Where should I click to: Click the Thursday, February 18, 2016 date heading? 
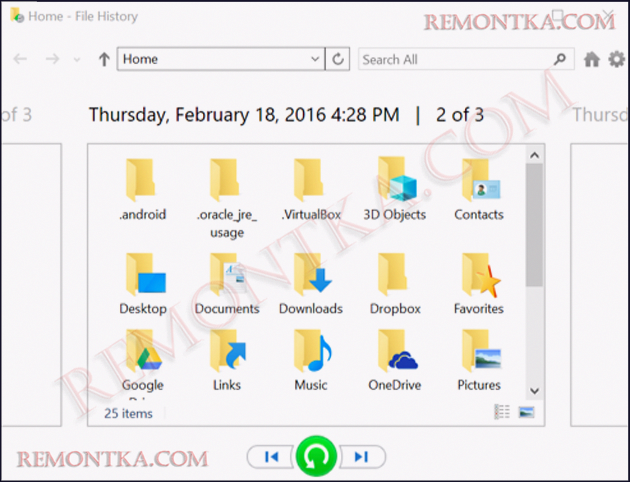point(244,115)
